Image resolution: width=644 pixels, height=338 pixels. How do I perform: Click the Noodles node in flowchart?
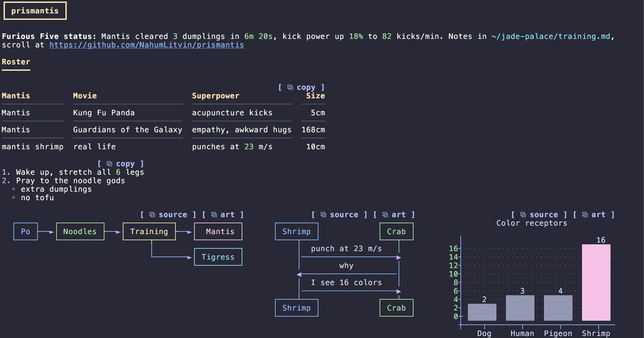point(80,231)
